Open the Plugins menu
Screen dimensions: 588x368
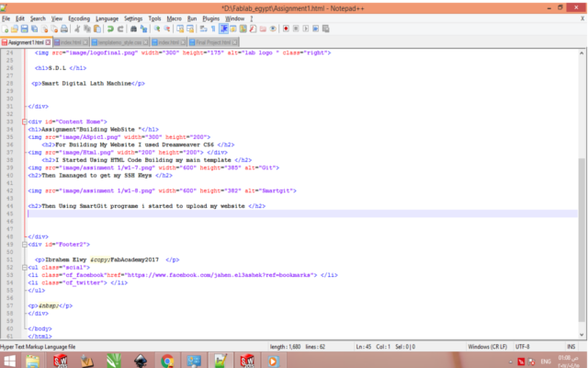coord(210,18)
